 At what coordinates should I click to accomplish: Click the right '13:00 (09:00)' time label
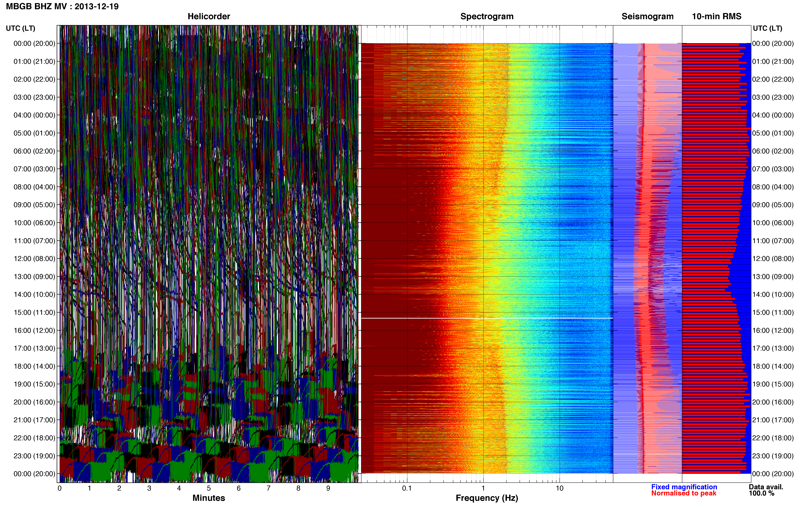pos(773,277)
